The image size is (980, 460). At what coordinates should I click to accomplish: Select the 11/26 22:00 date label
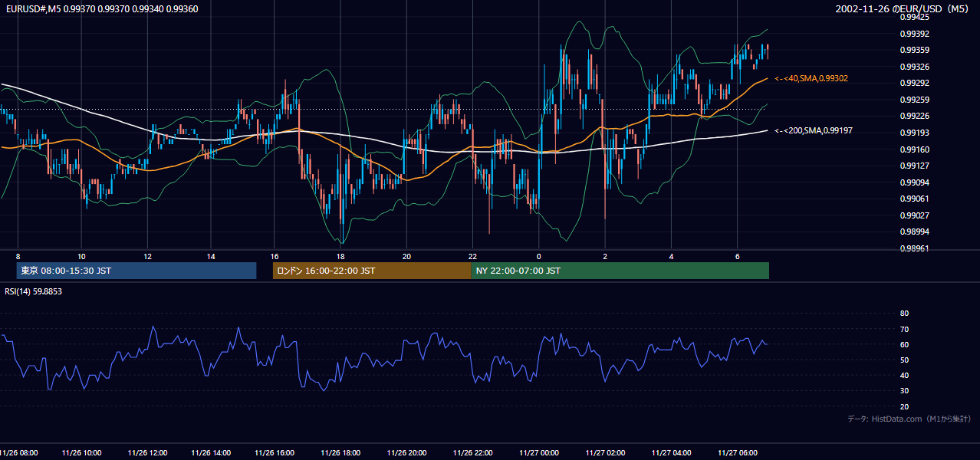473,453
